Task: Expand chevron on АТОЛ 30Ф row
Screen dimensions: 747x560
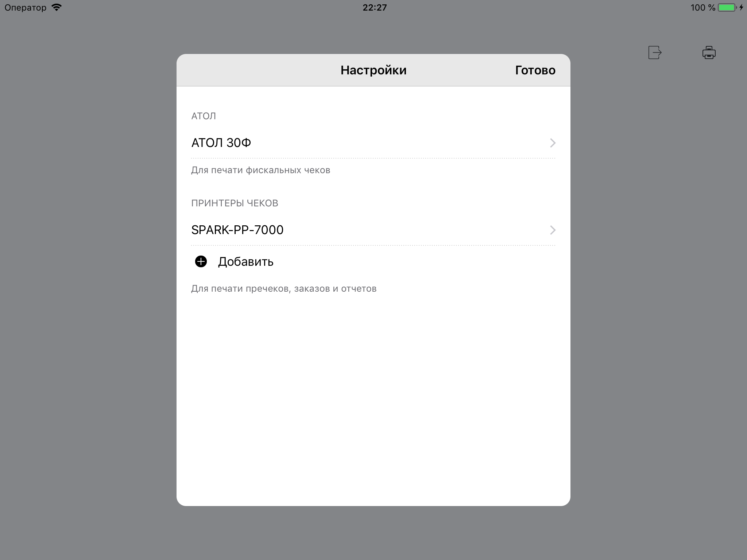Action: (x=553, y=143)
